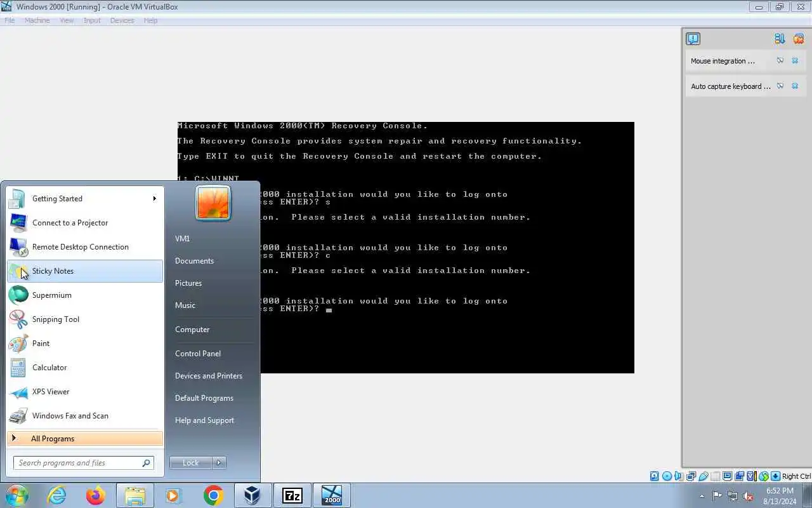Open the Help menu in VirtualBox

pos(150,20)
